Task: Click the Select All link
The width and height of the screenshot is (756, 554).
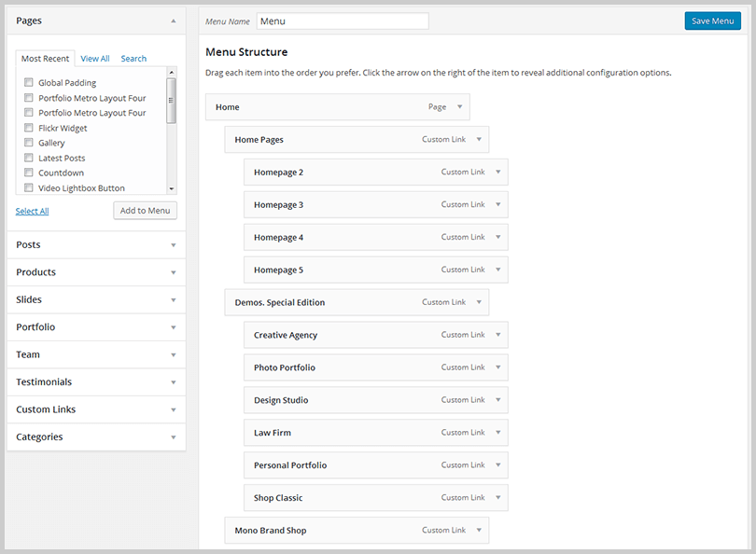Action: click(x=32, y=212)
